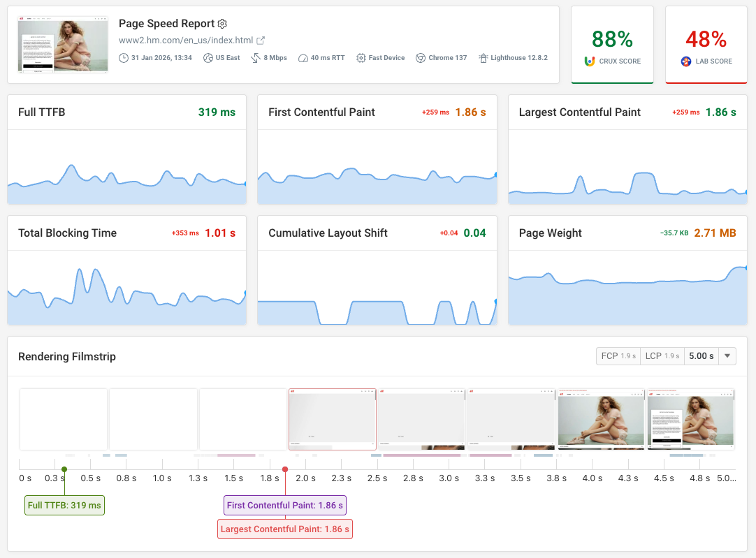Select the Chrome 137 browser icon
756x558 pixels.
pyautogui.click(x=420, y=57)
